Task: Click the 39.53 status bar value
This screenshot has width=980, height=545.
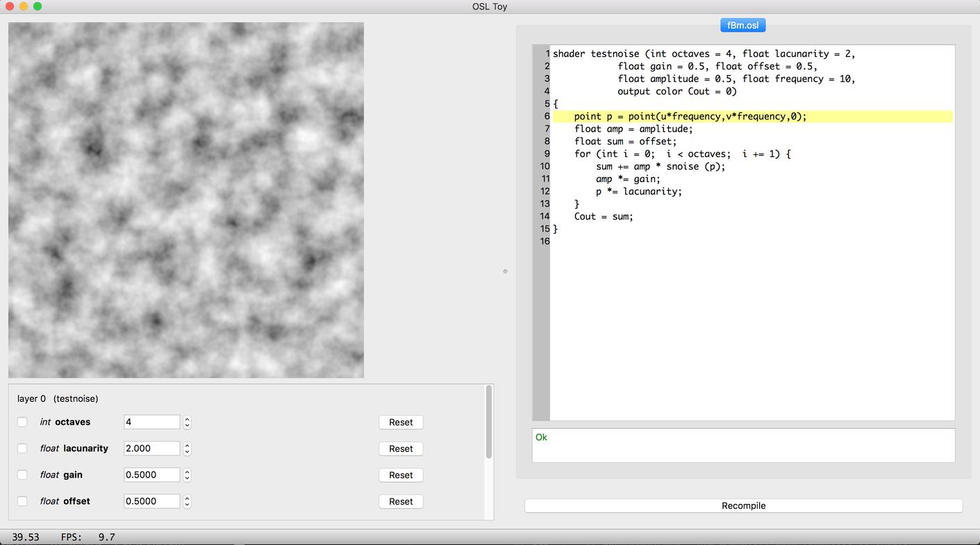Action: click(26, 537)
